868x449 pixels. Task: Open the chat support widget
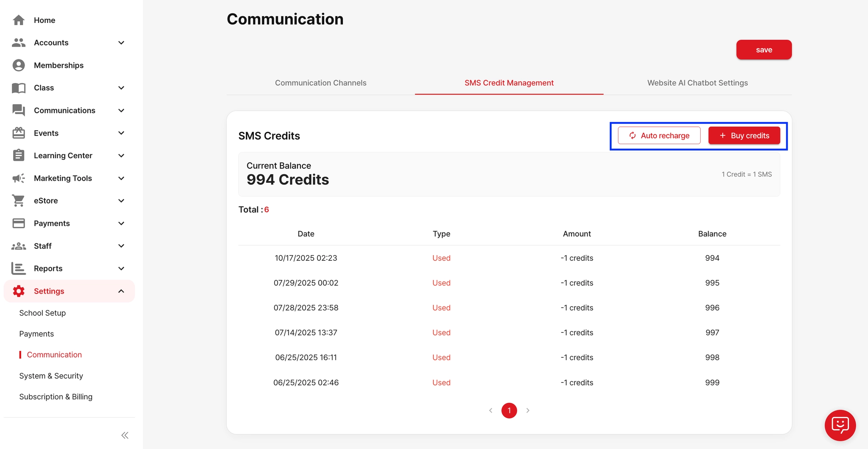tap(840, 425)
